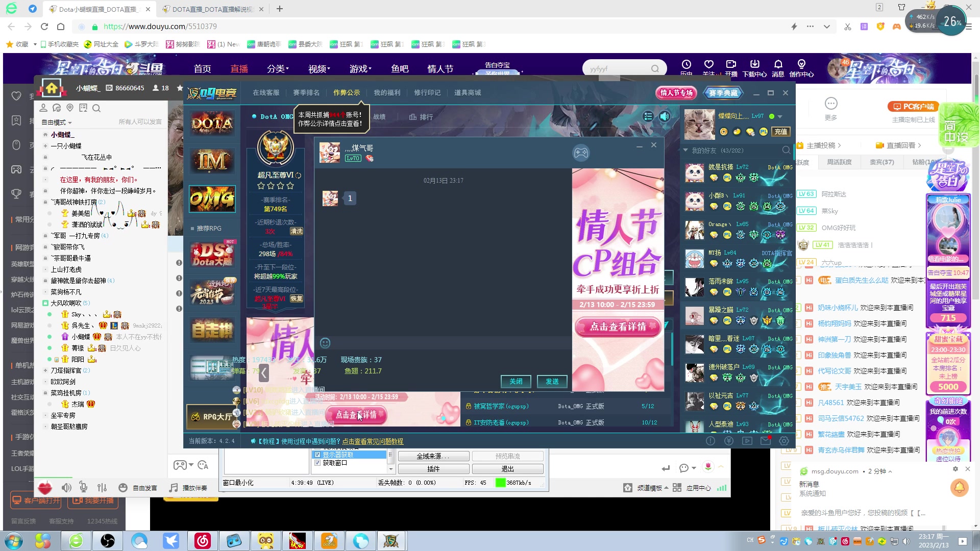Screen dimensions: 980x551
Task: Open YY audio mixer settings icon
Action: (x=102, y=487)
